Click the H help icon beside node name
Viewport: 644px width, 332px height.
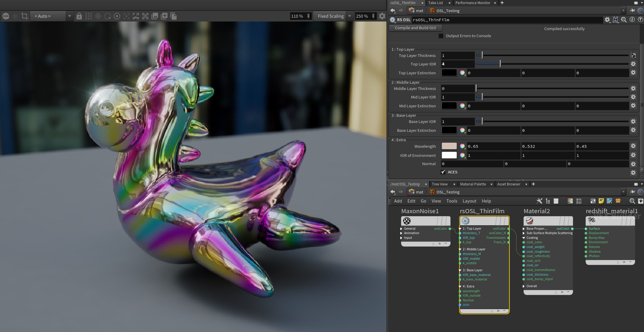click(615, 20)
